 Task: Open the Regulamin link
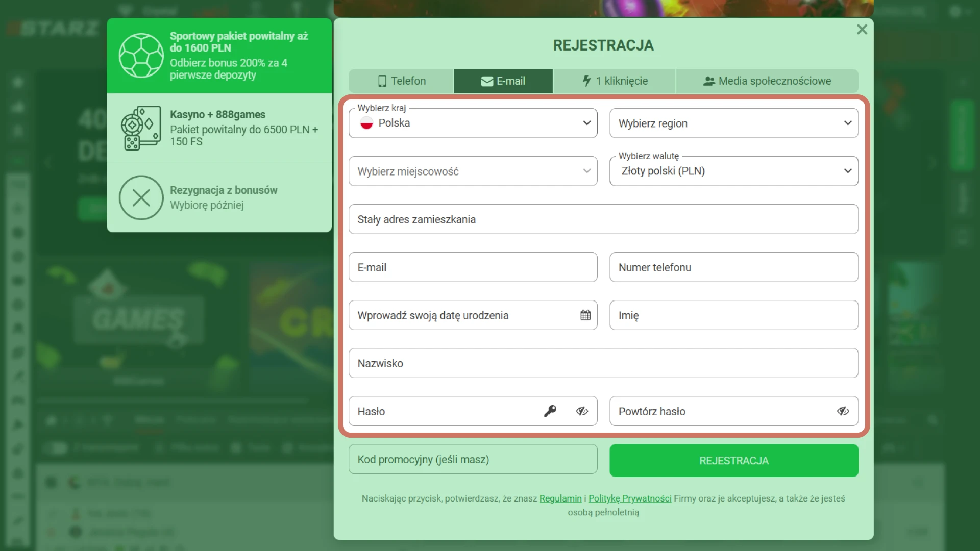pyautogui.click(x=560, y=498)
